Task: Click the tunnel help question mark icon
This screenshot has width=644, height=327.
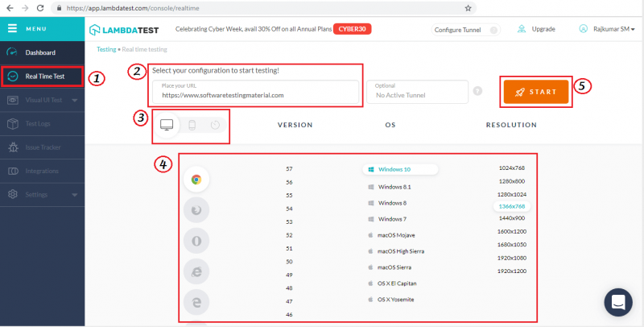Action: tap(477, 91)
